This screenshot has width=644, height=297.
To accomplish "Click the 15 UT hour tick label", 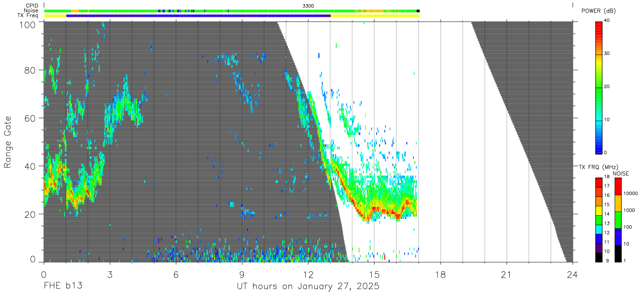I will point(374,274).
